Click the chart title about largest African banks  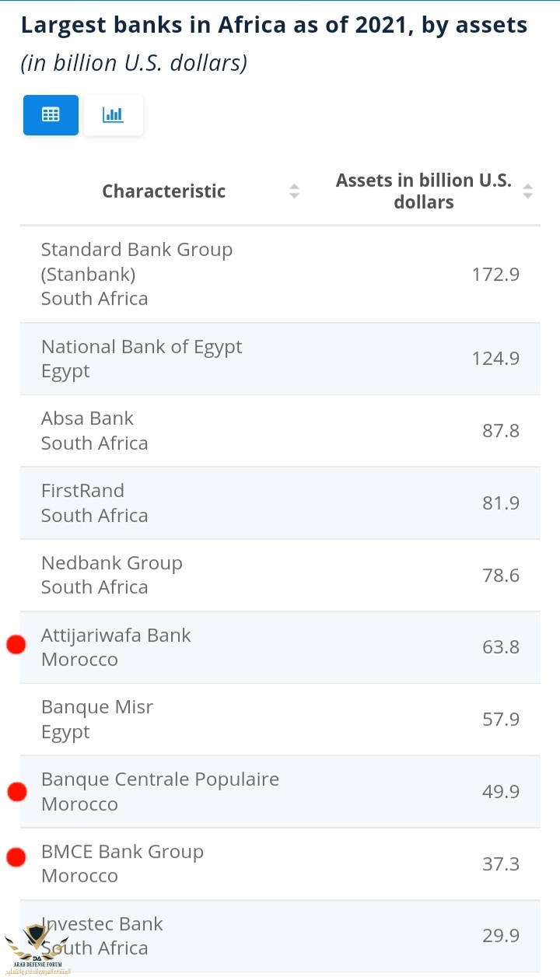pos(274,25)
